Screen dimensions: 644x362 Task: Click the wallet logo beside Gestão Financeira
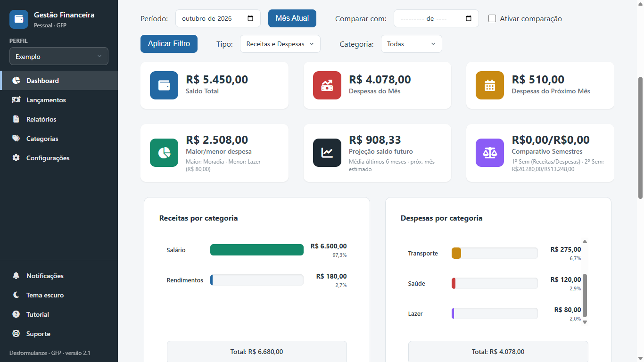click(19, 19)
